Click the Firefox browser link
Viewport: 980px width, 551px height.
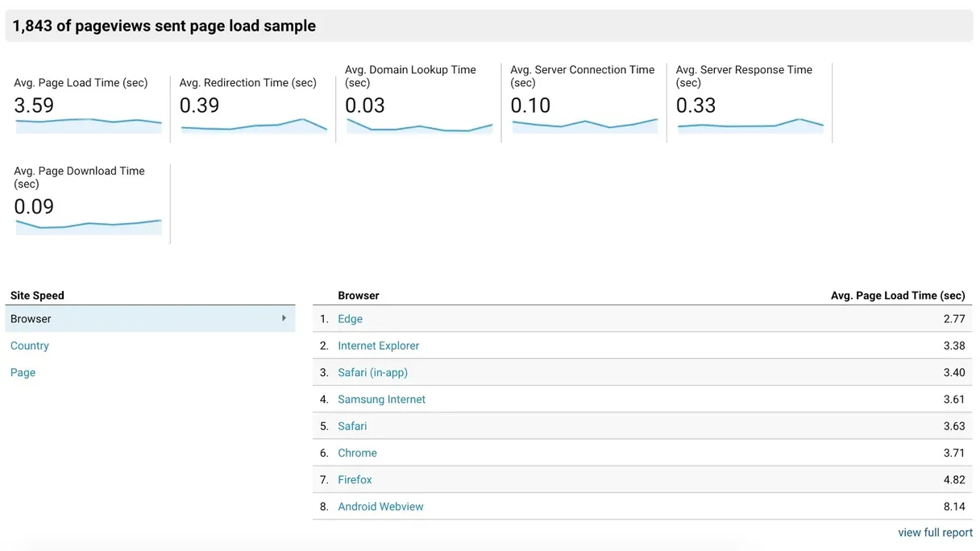[355, 479]
